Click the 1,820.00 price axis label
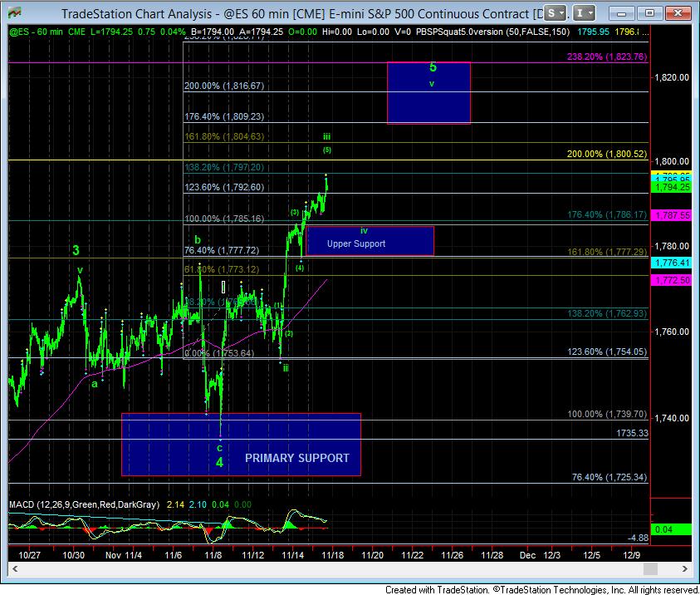The height and width of the screenshot is (595, 700). (672, 77)
